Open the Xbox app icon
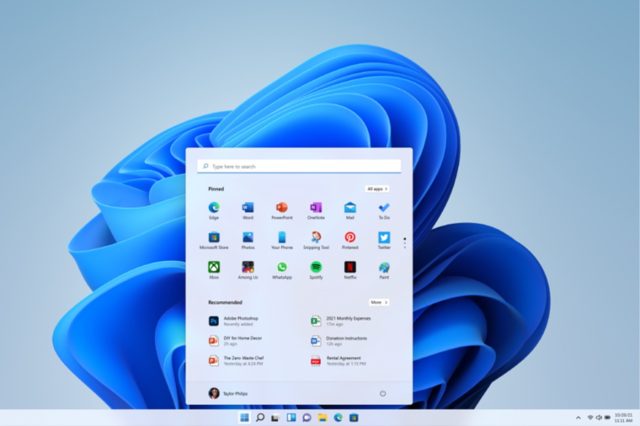640x426 pixels. point(214,268)
